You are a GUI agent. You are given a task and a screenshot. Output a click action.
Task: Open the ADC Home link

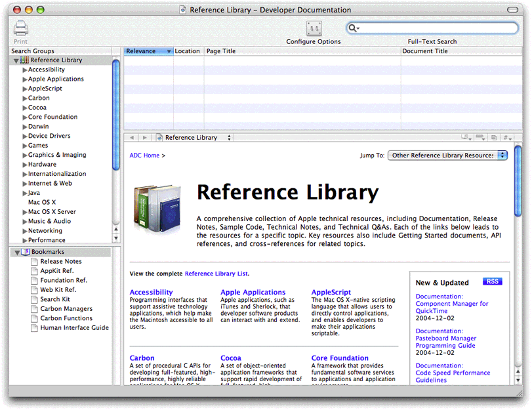click(x=144, y=155)
